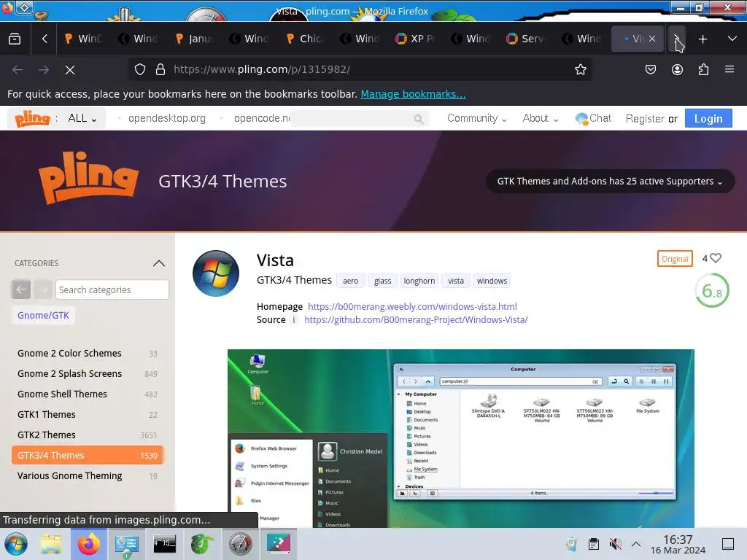
Task: Switch to the Chic tab
Action: pos(306,39)
